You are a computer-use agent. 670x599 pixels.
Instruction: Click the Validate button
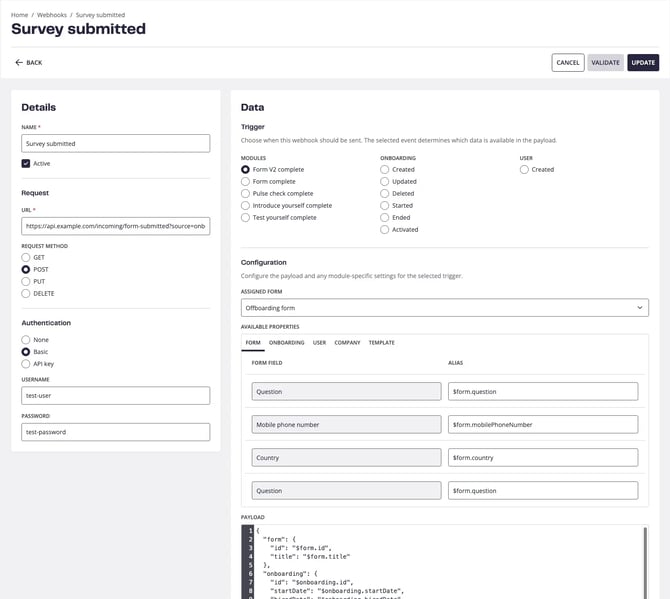tap(605, 62)
